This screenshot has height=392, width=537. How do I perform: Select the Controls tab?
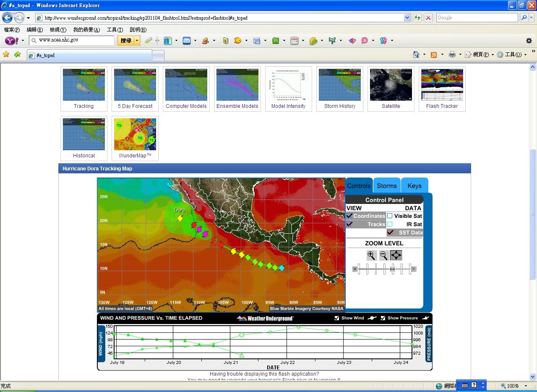pos(359,186)
